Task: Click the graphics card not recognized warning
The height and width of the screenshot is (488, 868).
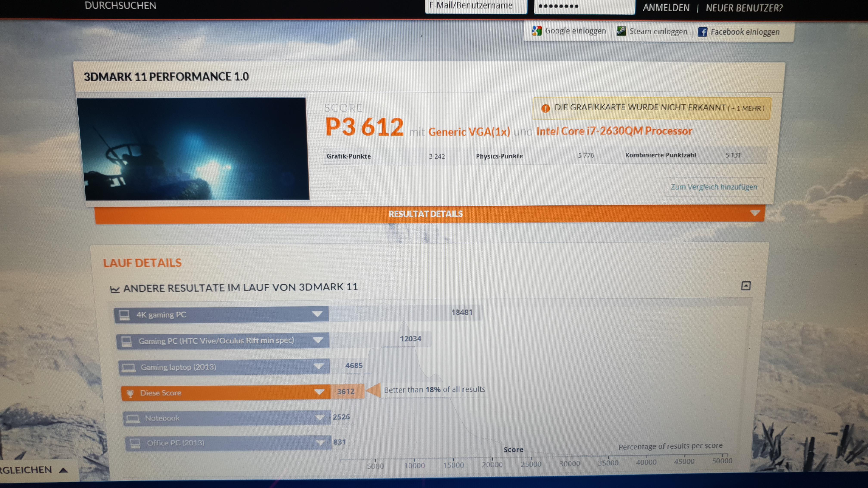Action: click(x=651, y=108)
